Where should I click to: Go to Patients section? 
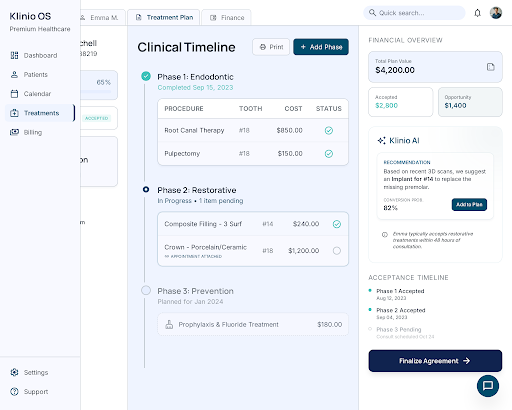40,75
